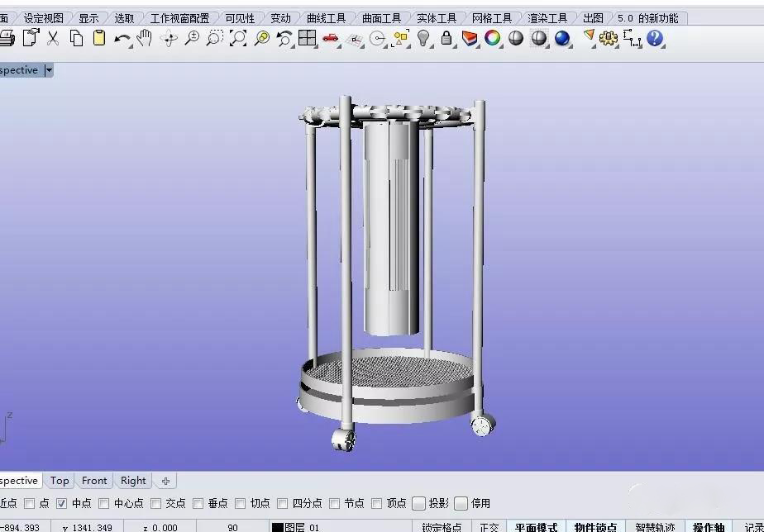Click the light bulb icon
Image resolution: width=764 pixels, height=532 pixels.
tap(423, 38)
